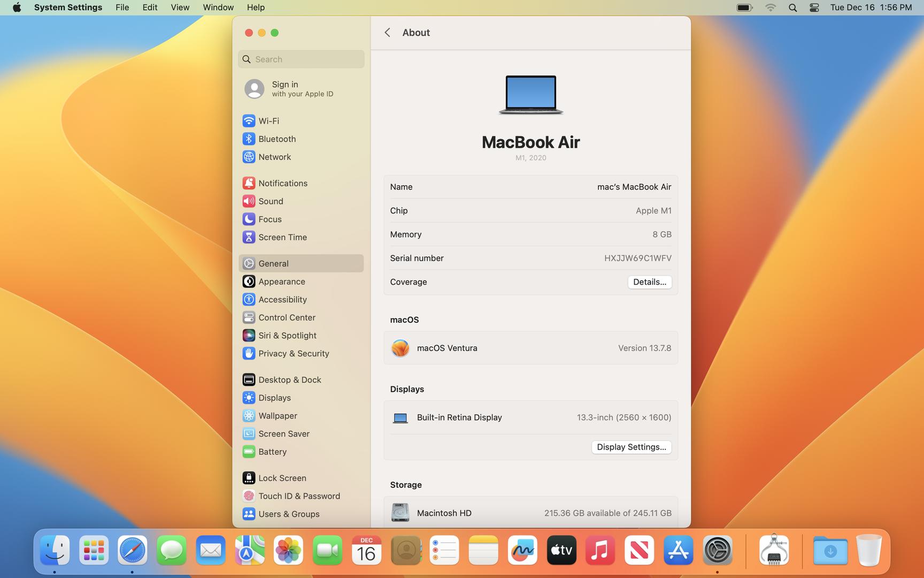The width and height of the screenshot is (924, 578).
Task: Go back using the back chevron
Action: coord(387,33)
